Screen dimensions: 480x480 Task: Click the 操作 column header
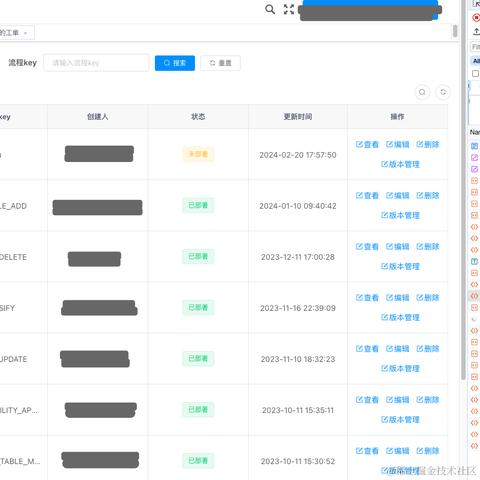(x=397, y=117)
